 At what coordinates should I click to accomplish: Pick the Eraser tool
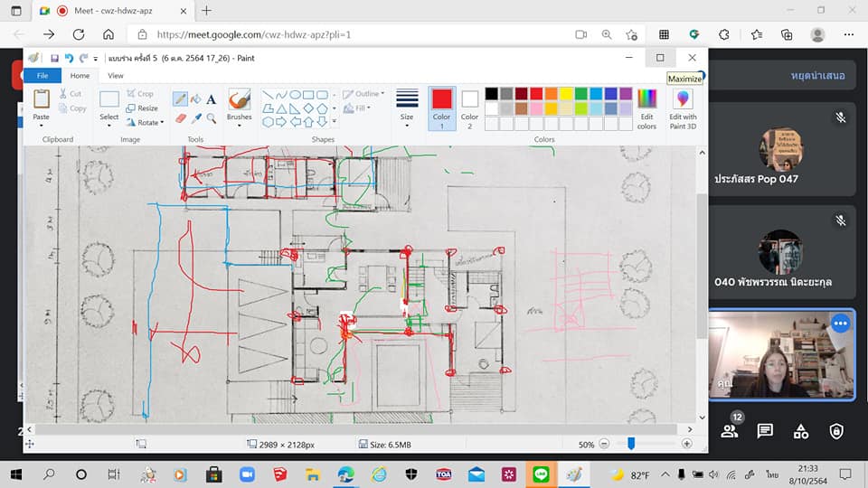point(180,117)
